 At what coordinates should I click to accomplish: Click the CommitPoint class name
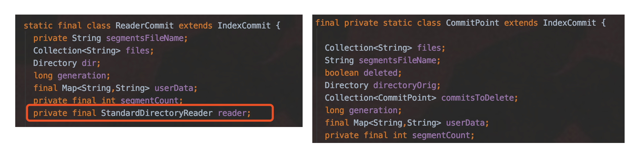473,23
